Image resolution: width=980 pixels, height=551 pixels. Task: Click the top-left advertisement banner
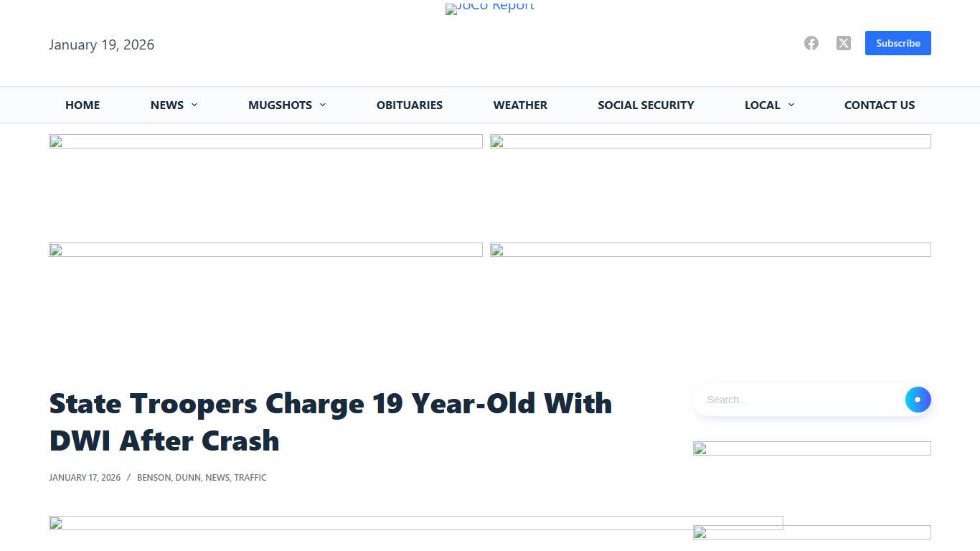pos(265,183)
